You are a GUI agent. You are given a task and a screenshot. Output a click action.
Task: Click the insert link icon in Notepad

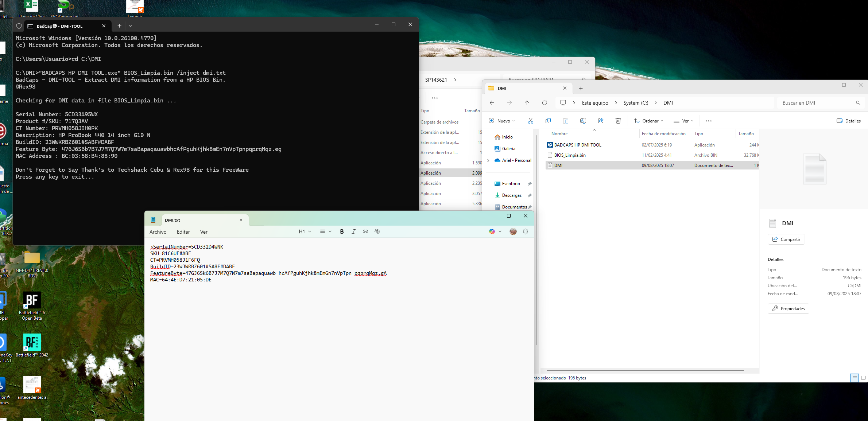pos(365,231)
